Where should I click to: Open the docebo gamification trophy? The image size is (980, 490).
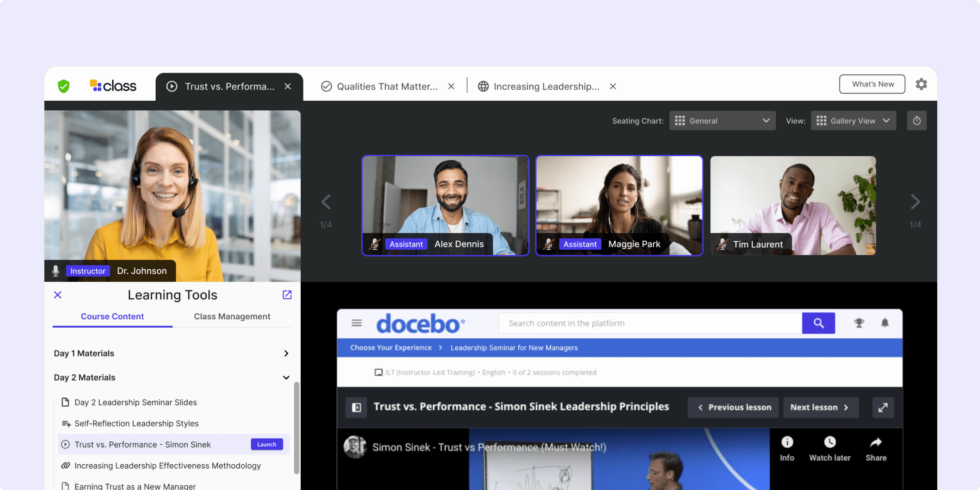point(859,323)
